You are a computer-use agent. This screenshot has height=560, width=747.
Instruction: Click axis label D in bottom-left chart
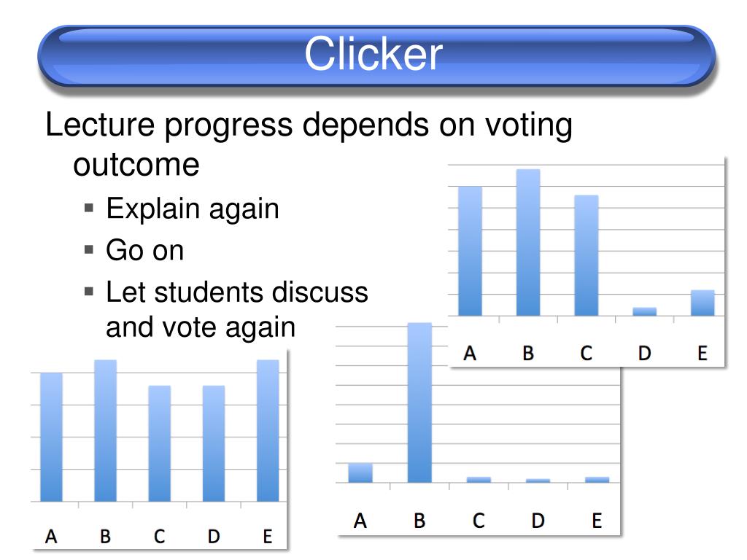point(214,537)
